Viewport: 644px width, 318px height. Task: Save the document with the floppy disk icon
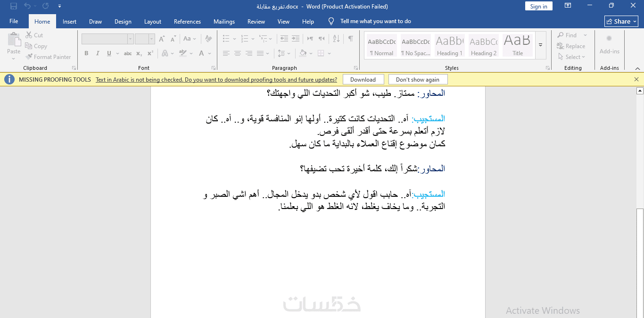[13, 6]
